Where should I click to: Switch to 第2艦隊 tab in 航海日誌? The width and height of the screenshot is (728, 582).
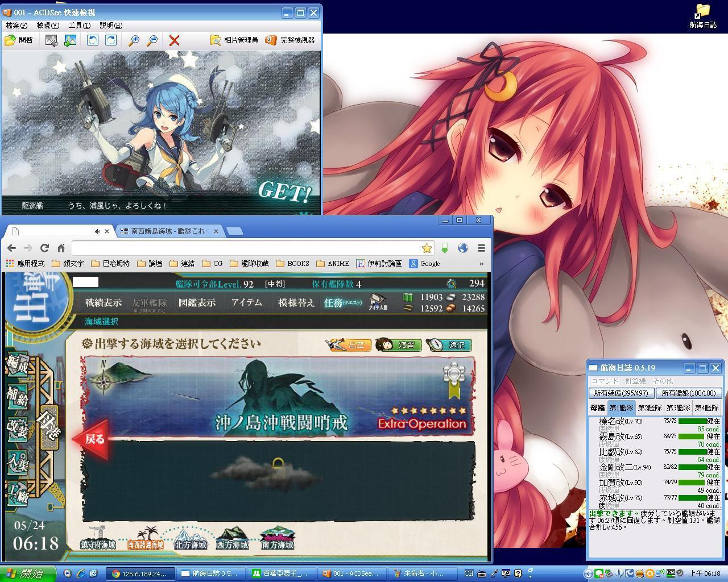point(650,408)
